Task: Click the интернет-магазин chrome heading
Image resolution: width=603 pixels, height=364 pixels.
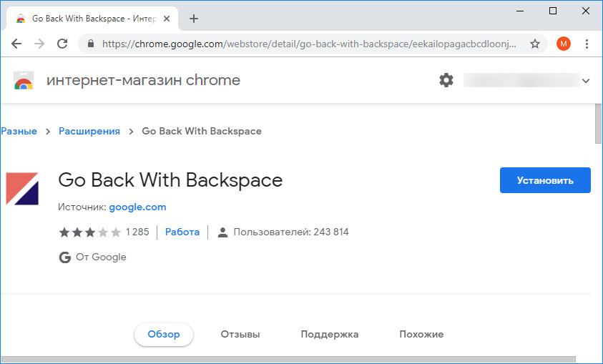Action: tap(144, 80)
